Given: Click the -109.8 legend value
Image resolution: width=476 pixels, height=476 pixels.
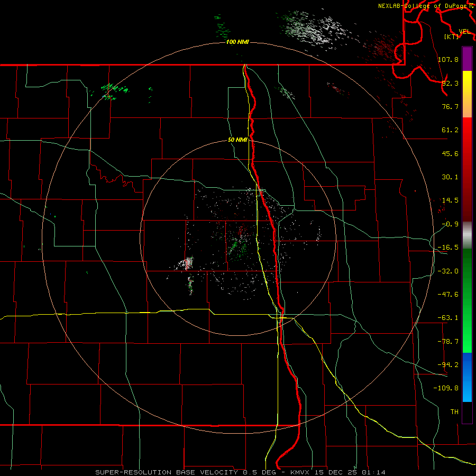Looking at the screenshot, I should click(x=446, y=388).
